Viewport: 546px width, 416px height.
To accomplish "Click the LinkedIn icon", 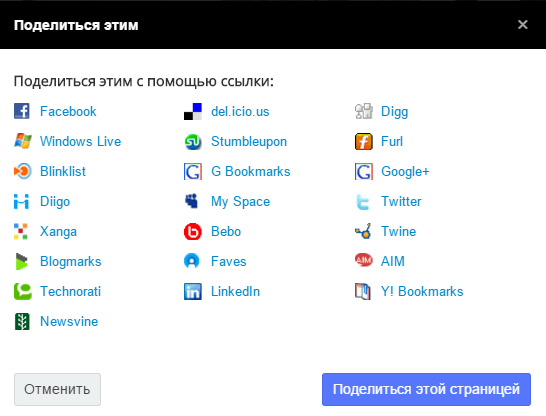I will click(193, 291).
